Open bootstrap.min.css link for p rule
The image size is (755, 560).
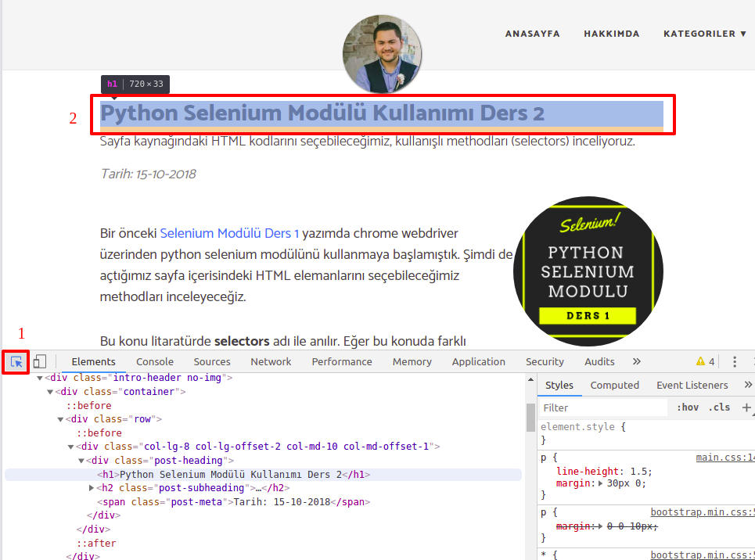point(703,512)
